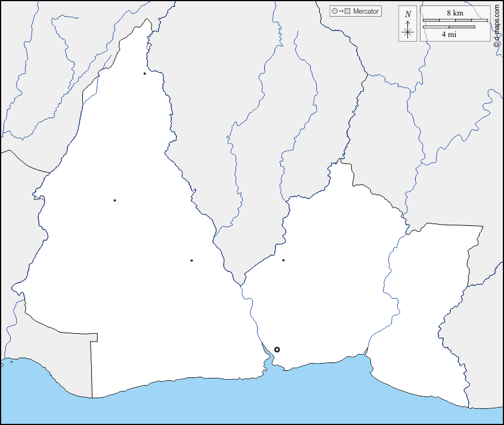This screenshot has height=425, width=504.
Task: Click the Mercator projection label
Action: point(366,11)
